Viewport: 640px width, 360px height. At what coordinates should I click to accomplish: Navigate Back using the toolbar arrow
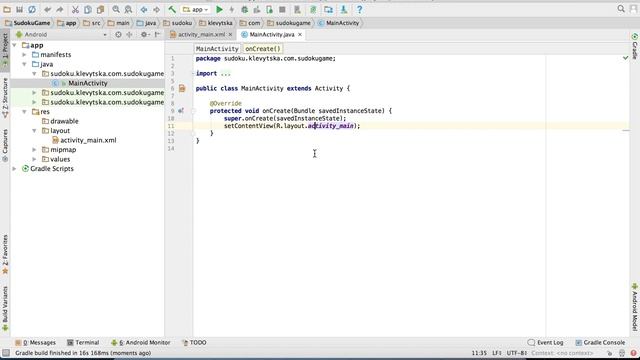[144, 9]
